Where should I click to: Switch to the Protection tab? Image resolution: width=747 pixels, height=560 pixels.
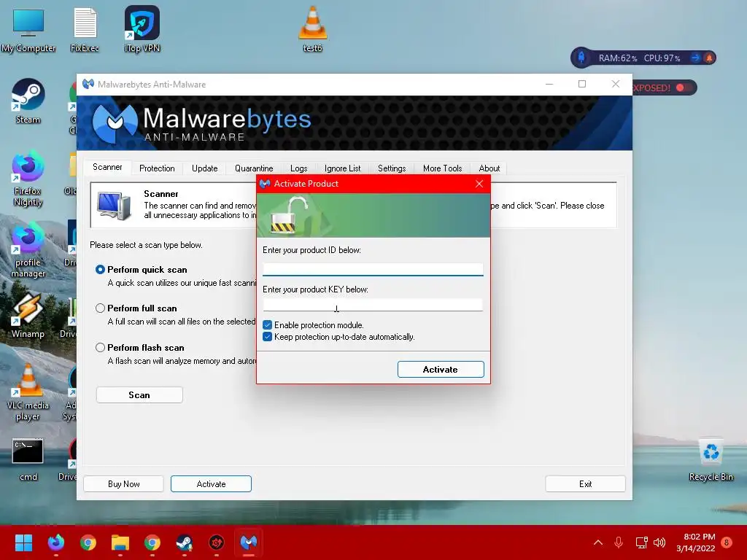click(x=157, y=168)
